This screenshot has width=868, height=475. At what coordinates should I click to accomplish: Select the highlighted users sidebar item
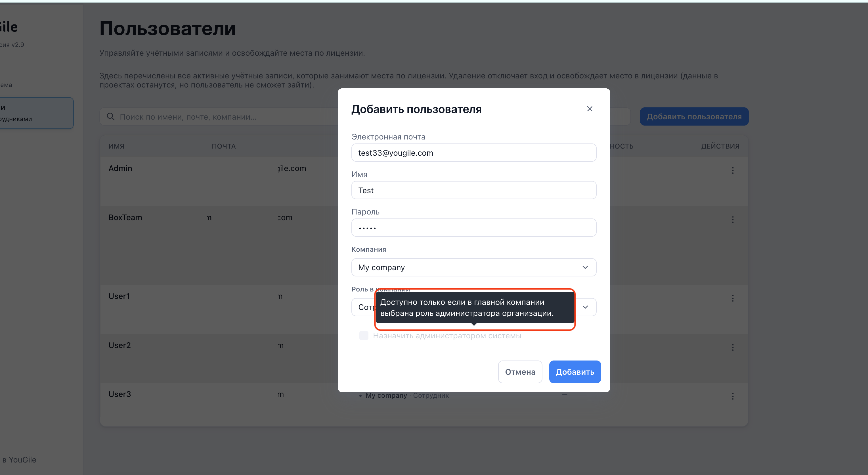click(x=36, y=113)
